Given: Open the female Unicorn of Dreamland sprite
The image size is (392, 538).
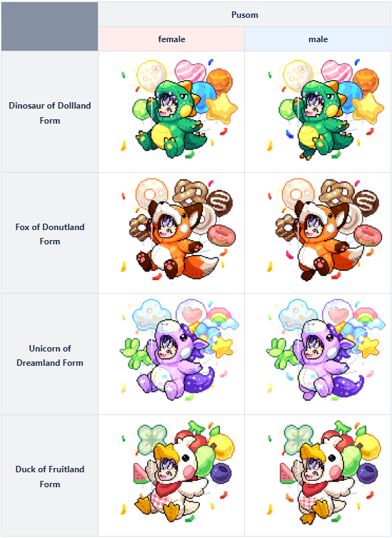Looking at the screenshot, I should point(179,349).
